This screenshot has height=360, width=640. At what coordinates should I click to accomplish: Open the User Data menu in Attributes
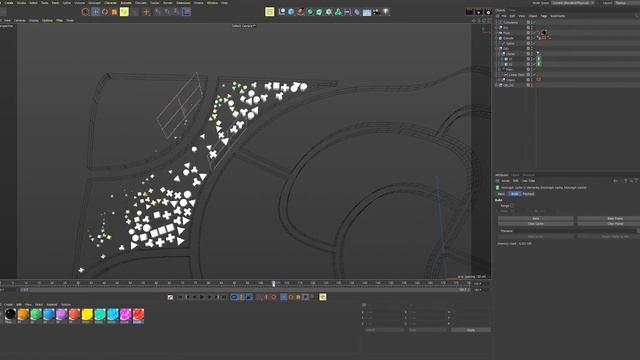[528, 181]
